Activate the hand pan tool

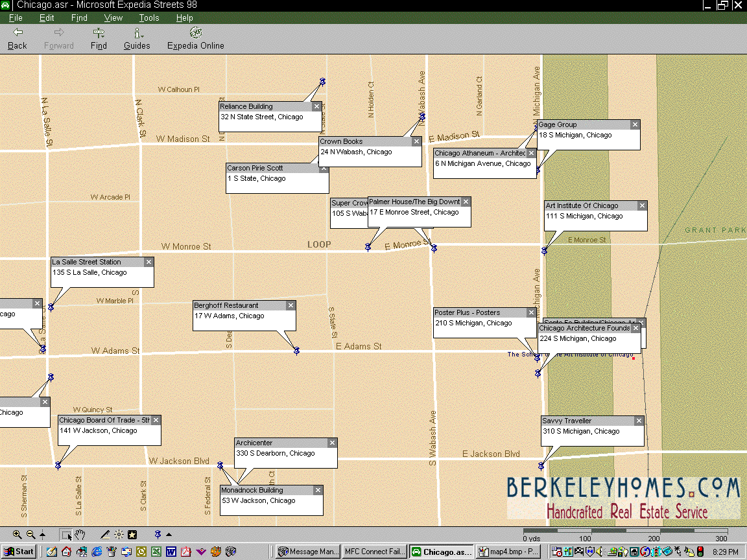(80, 535)
